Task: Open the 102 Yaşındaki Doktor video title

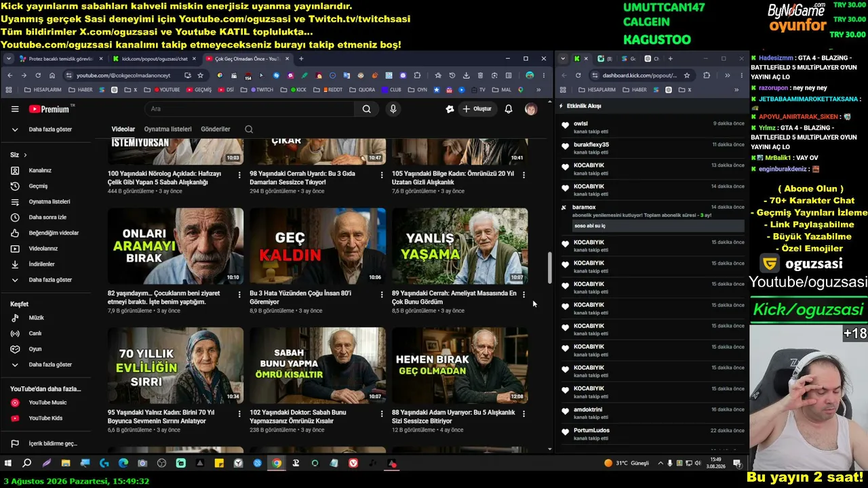Action: pyautogui.click(x=298, y=417)
